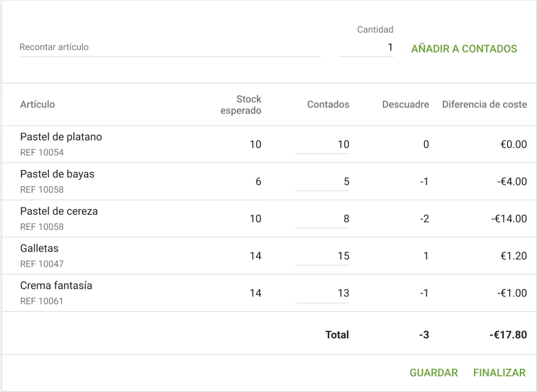Click the Descuadre column header
Image resolution: width=537 pixels, height=392 pixels.
[405, 105]
